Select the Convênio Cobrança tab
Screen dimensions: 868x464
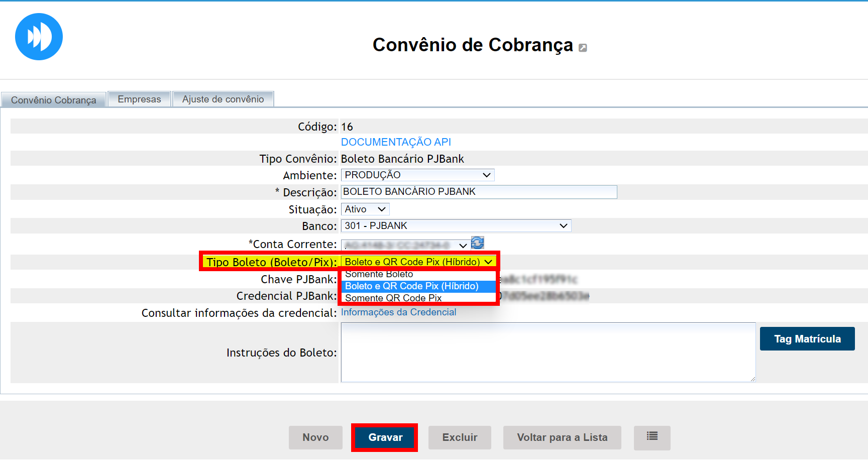pyautogui.click(x=53, y=100)
